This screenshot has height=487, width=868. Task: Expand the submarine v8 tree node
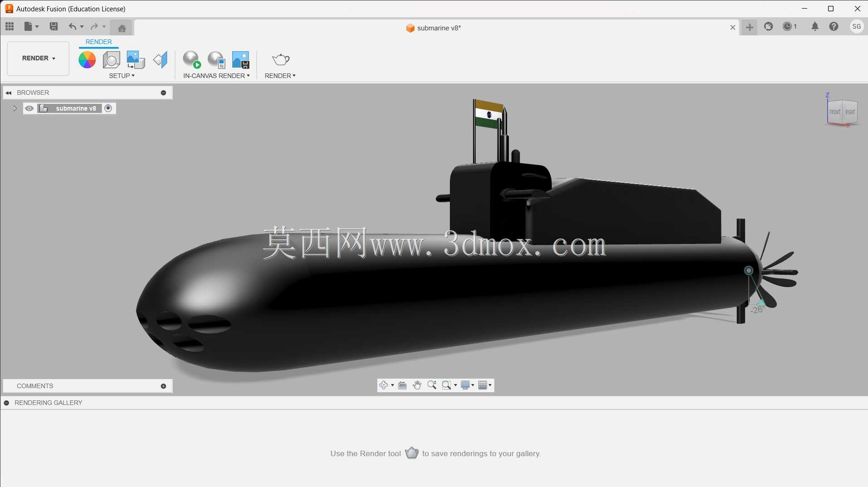click(x=15, y=108)
